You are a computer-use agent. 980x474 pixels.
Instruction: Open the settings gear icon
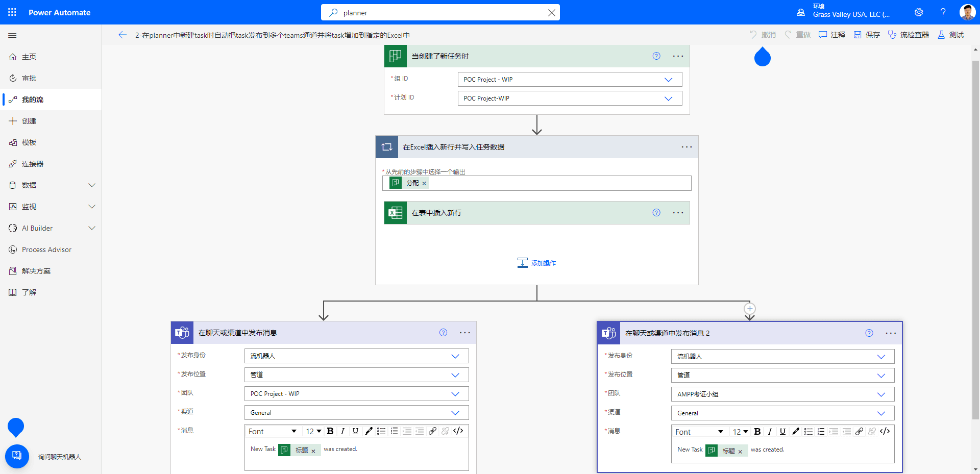(919, 12)
